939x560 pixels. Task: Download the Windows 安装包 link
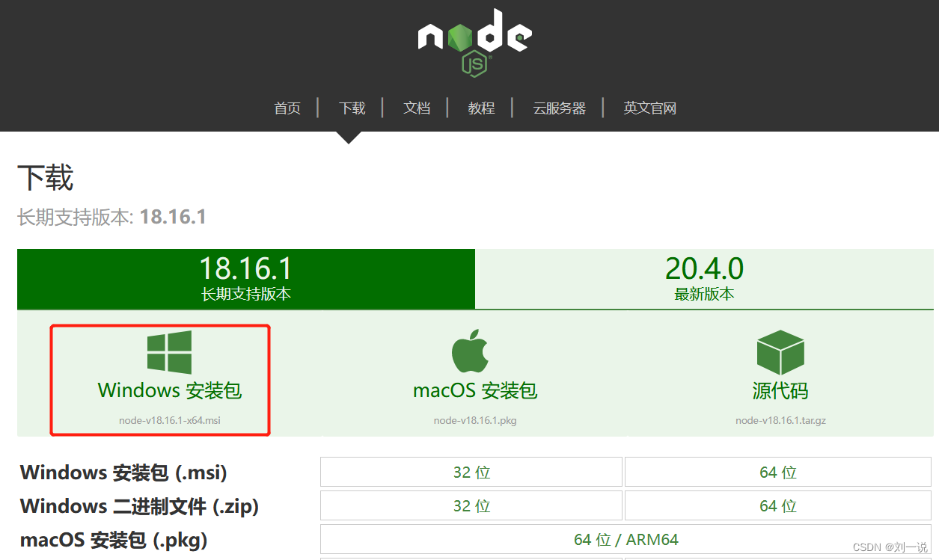tap(170, 390)
